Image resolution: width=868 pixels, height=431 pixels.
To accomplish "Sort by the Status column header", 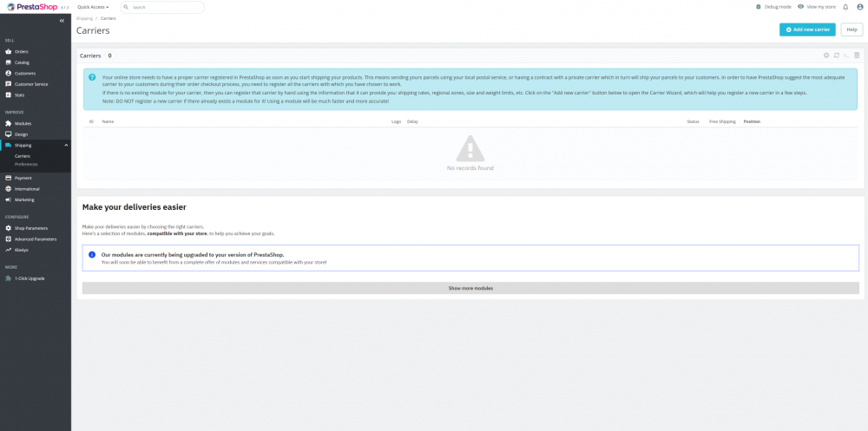I will [x=693, y=121].
